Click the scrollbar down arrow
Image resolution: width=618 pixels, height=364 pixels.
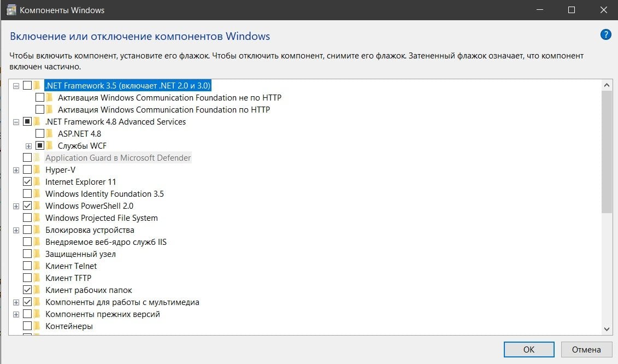coord(607,328)
